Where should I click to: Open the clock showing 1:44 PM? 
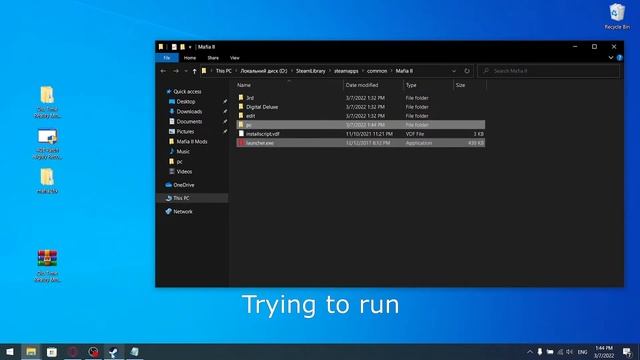click(x=604, y=351)
